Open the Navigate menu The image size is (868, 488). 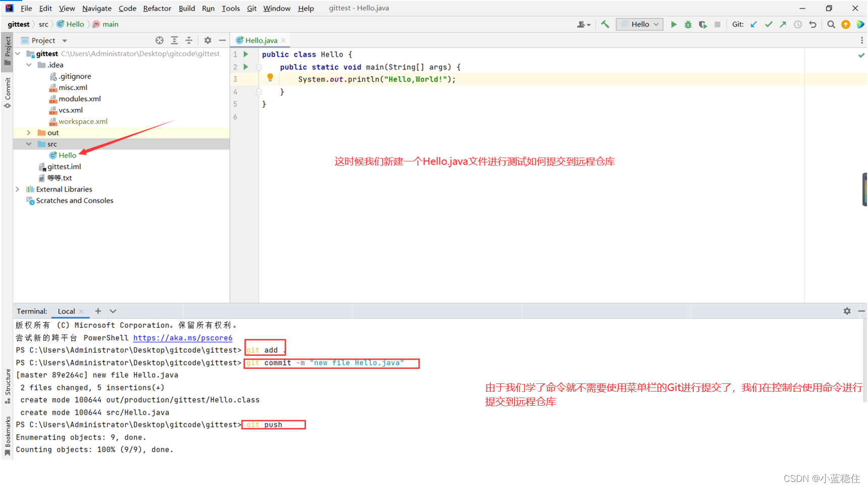click(x=97, y=8)
